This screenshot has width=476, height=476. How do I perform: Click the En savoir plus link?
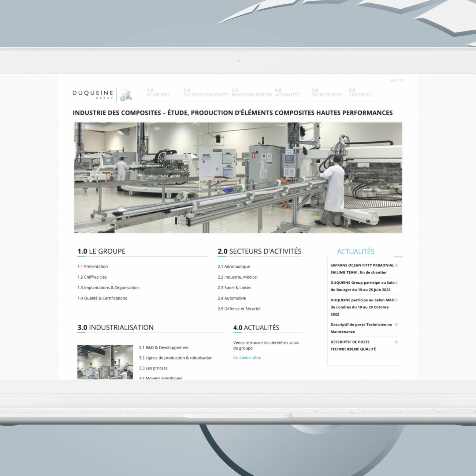pos(247,357)
